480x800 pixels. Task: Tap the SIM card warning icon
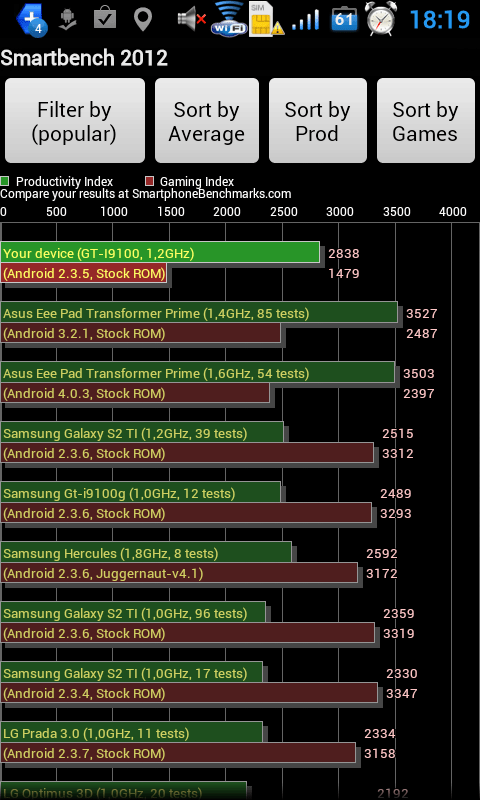(x=266, y=19)
